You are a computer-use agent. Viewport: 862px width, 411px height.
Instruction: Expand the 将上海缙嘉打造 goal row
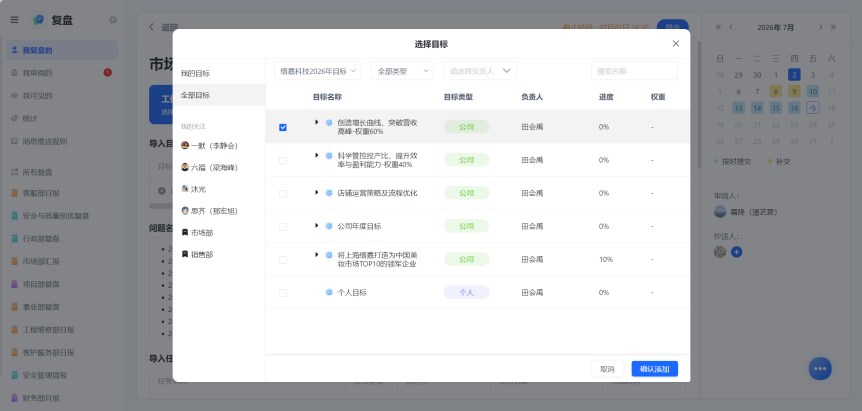pos(317,254)
